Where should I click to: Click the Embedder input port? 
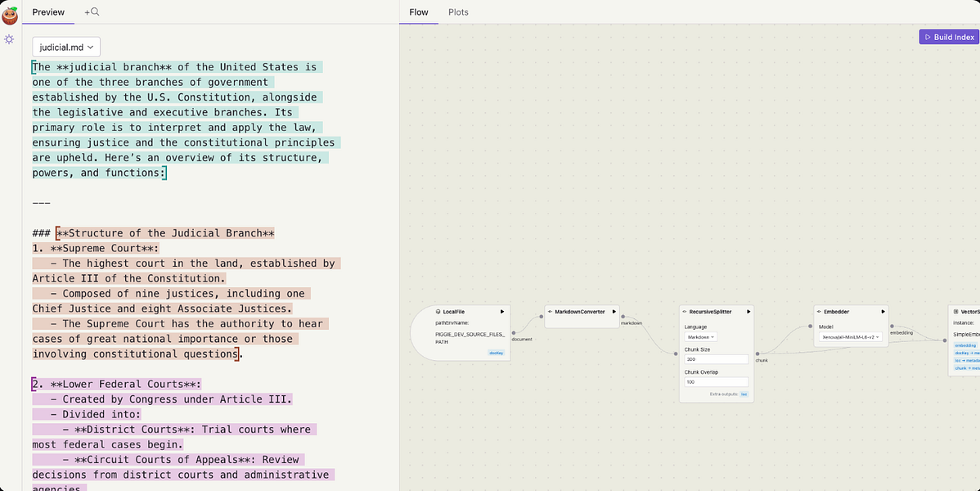click(x=811, y=326)
